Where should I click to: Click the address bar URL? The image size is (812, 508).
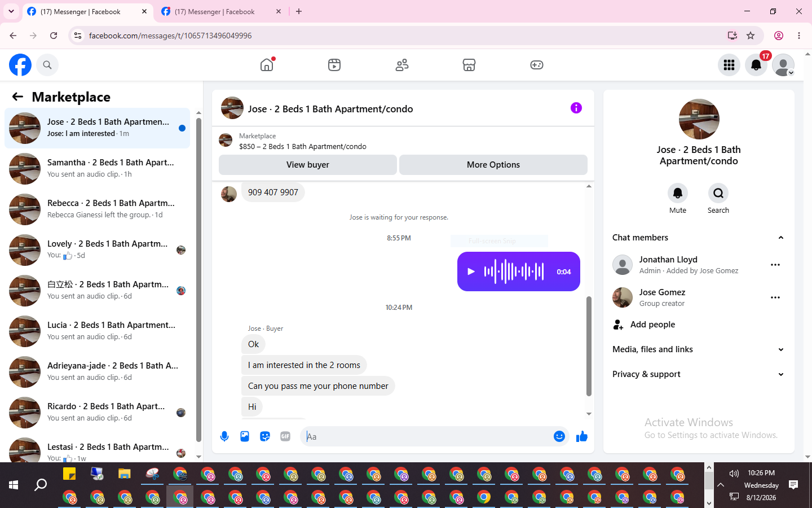(x=170, y=36)
